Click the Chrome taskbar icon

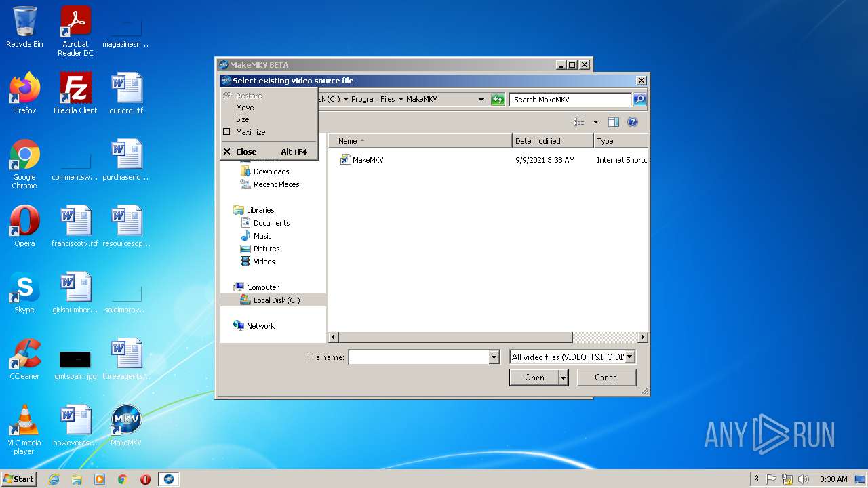tap(123, 479)
